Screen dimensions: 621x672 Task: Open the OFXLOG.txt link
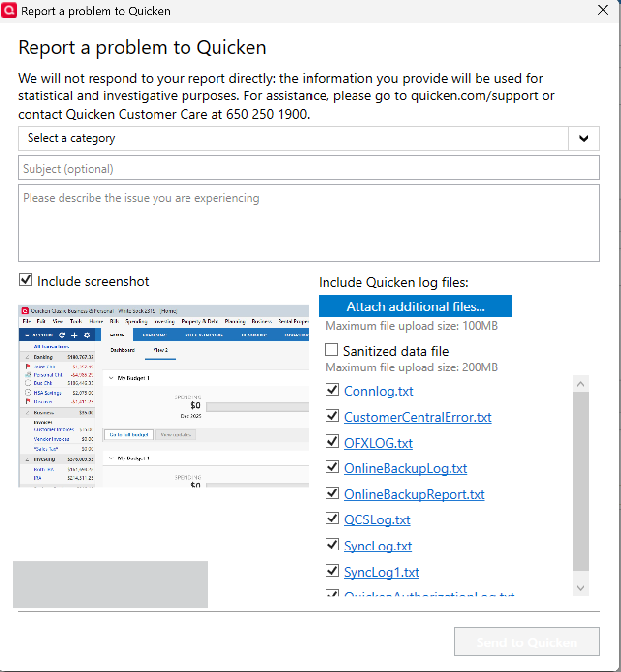378,443
